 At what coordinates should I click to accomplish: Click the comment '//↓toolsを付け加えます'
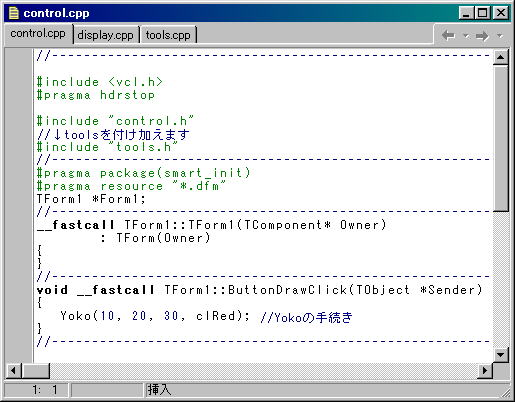tap(113, 134)
